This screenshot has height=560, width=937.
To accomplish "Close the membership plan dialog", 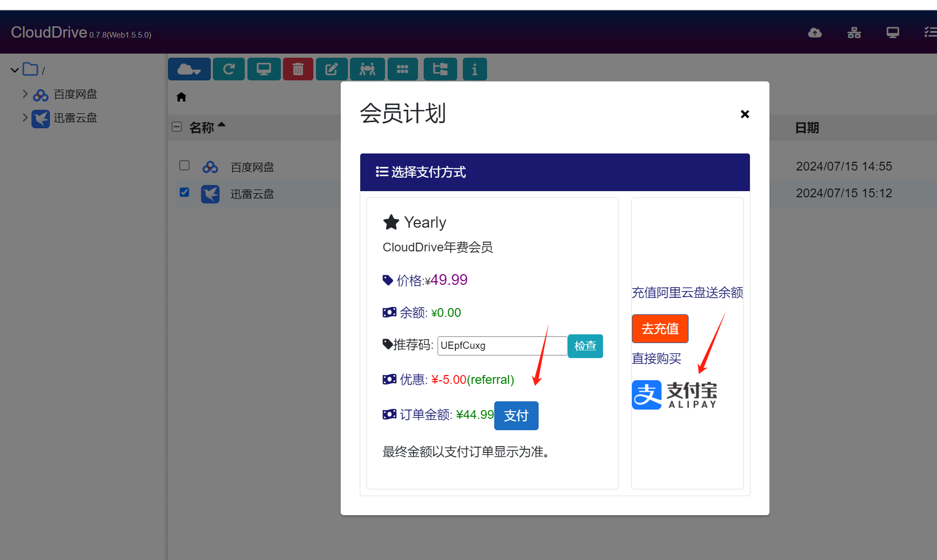I will 745,114.
